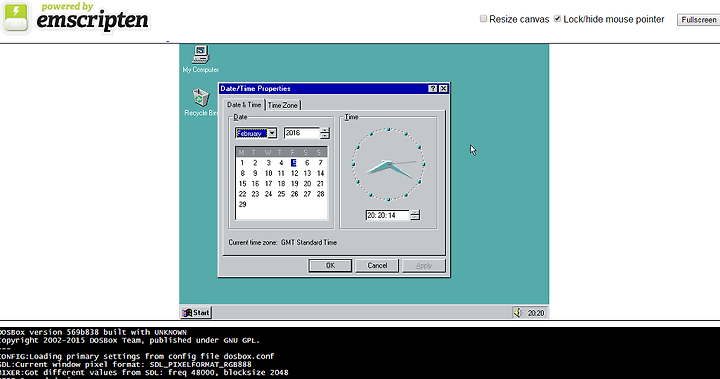720x379 pixels.
Task: Select day 25 in the calendar
Action: pyautogui.click(x=281, y=194)
